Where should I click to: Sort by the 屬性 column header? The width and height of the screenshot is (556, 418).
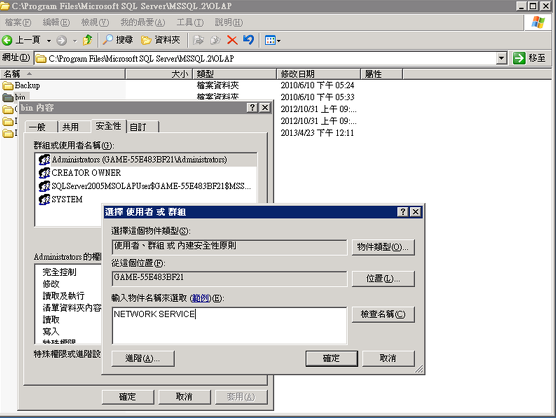click(x=382, y=74)
